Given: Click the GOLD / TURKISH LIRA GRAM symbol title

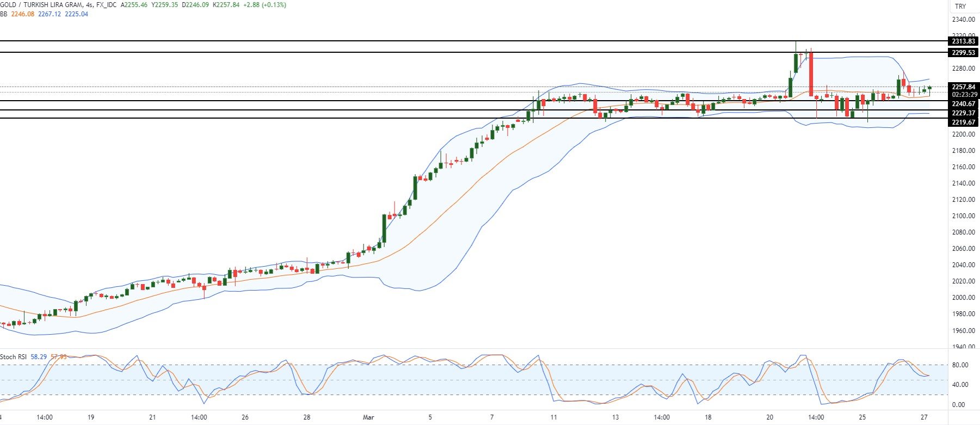Looking at the screenshot, I should pyautogui.click(x=42, y=5).
